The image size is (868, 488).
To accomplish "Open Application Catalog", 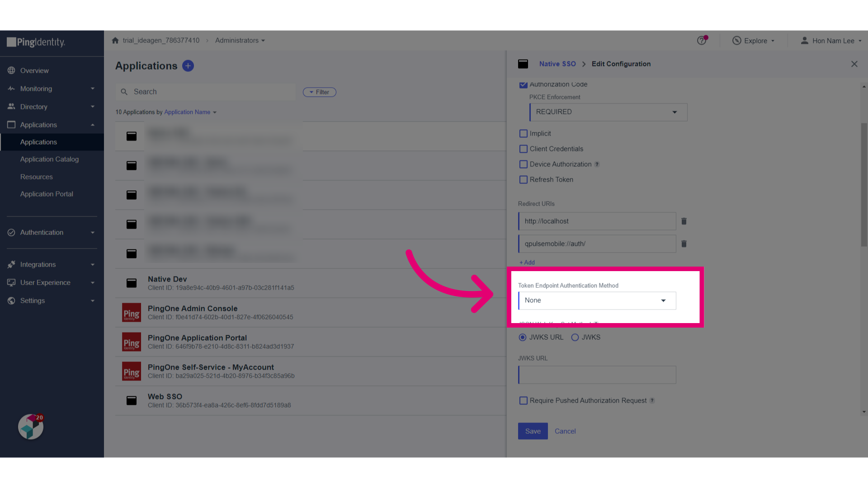I will click(x=49, y=159).
